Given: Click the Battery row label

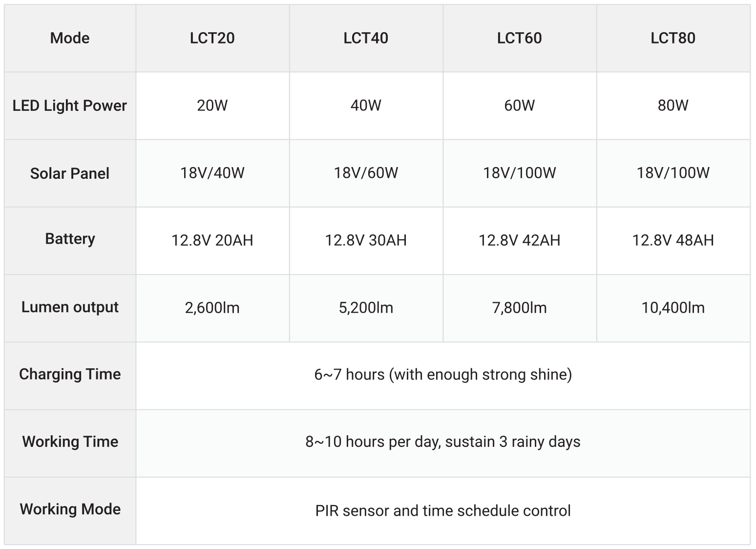Looking at the screenshot, I should tap(70, 239).
